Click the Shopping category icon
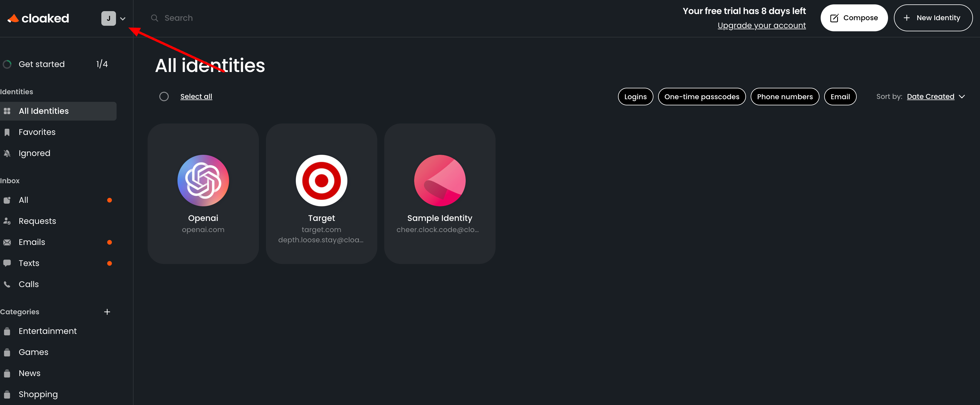 pos(7,394)
